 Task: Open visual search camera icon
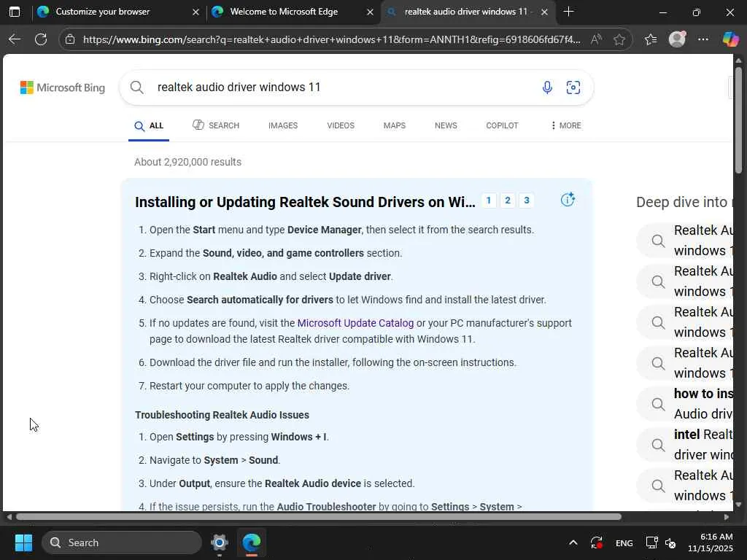pyautogui.click(x=573, y=87)
